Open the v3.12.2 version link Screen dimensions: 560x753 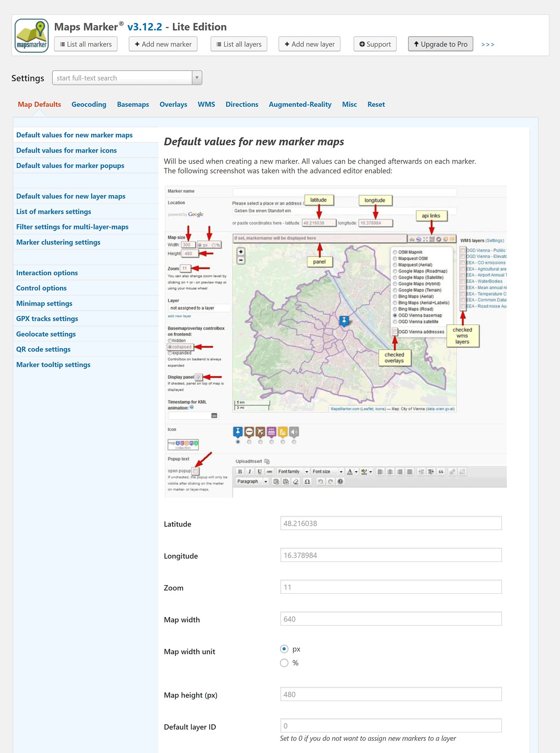(x=145, y=27)
